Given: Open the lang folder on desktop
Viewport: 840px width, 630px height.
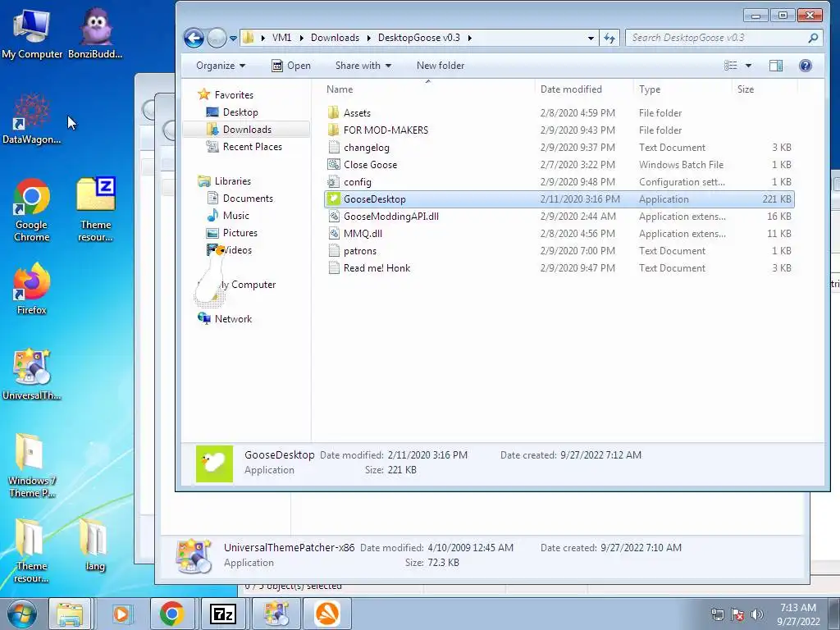Looking at the screenshot, I should [x=95, y=546].
